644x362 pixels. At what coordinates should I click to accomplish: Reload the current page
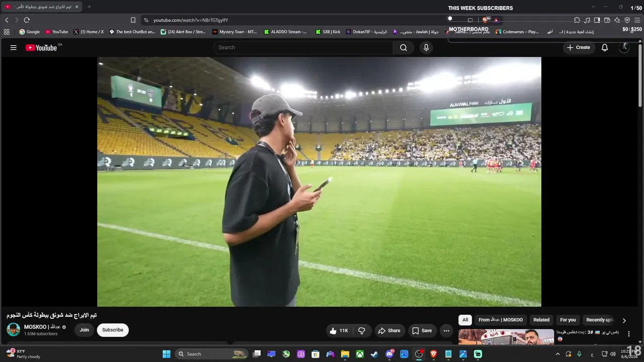(x=27, y=20)
